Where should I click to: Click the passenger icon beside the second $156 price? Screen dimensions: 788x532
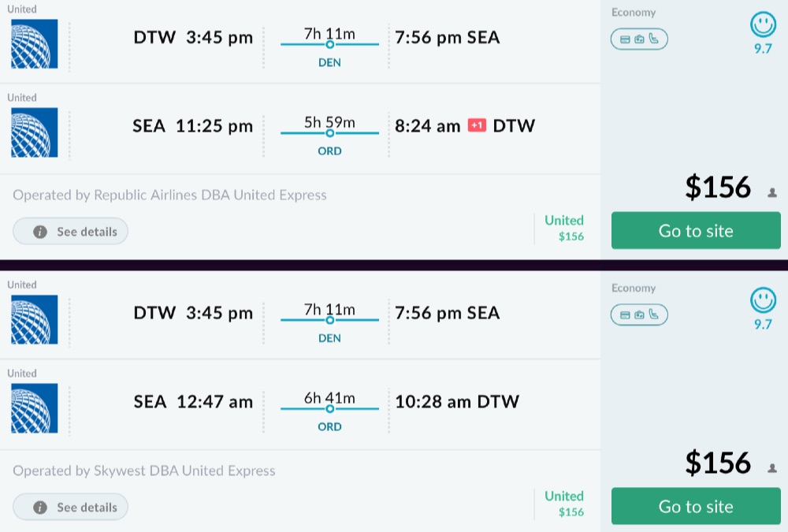(772, 468)
